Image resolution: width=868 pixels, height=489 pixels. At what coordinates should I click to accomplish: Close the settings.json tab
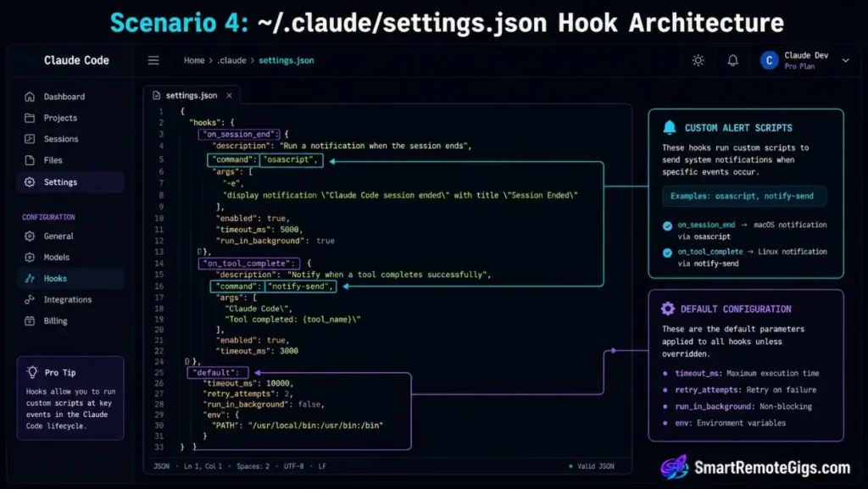point(229,95)
